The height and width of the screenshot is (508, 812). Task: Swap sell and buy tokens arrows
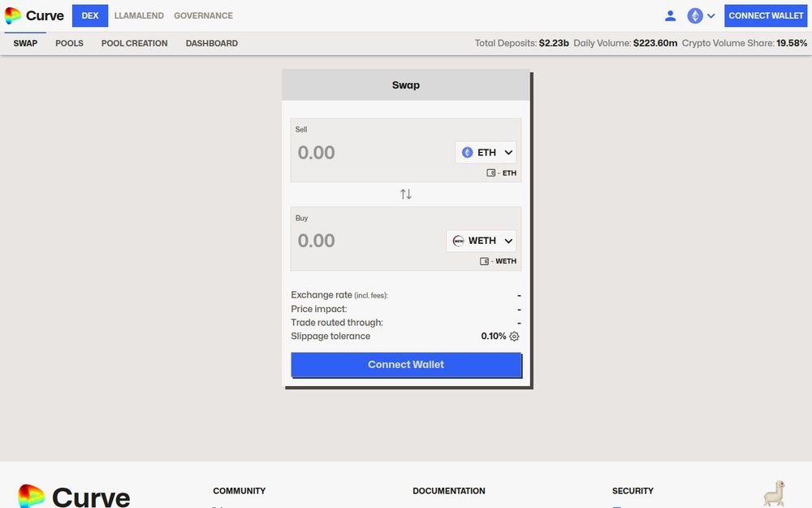[x=406, y=194]
